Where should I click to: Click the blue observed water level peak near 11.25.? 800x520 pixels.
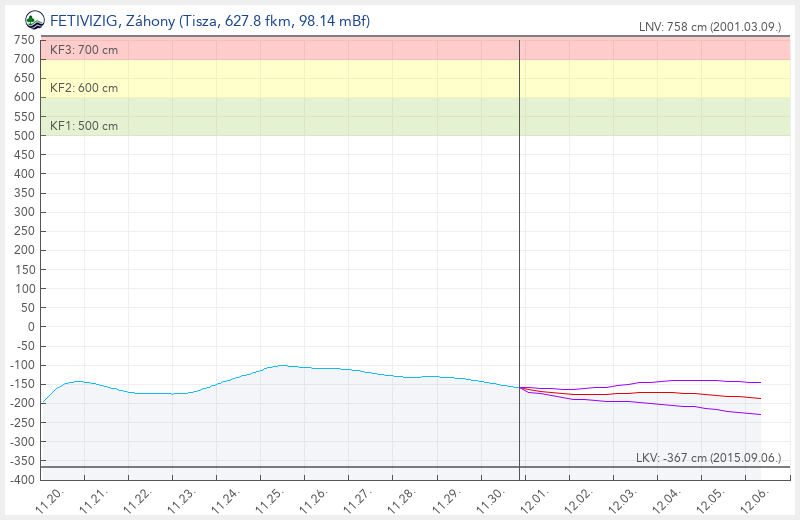tap(282, 365)
